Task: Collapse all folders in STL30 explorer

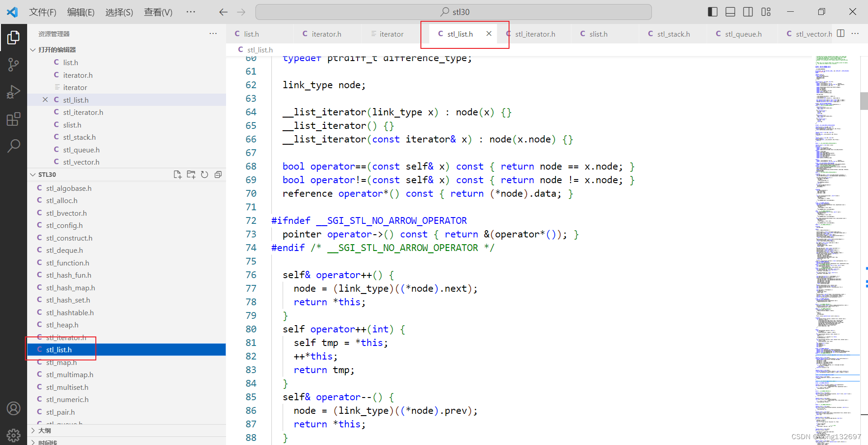Action: click(218, 175)
